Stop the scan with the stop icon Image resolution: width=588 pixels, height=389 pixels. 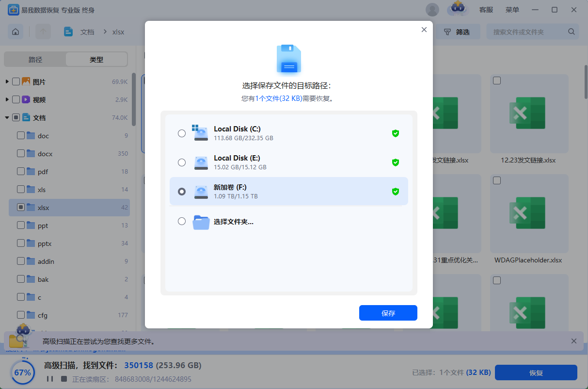coord(64,379)
